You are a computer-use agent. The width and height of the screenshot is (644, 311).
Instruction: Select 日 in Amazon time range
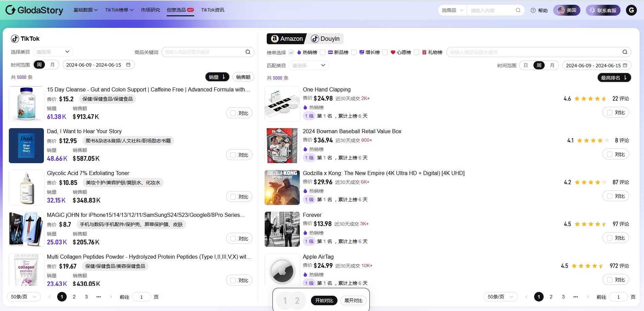(526, 65)
